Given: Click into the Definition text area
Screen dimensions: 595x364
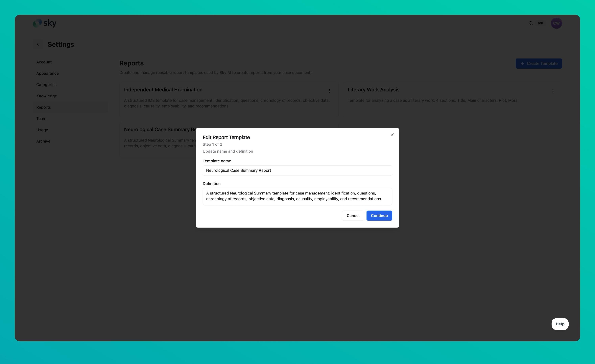Looking at the screenshot, I should (297, 196).
